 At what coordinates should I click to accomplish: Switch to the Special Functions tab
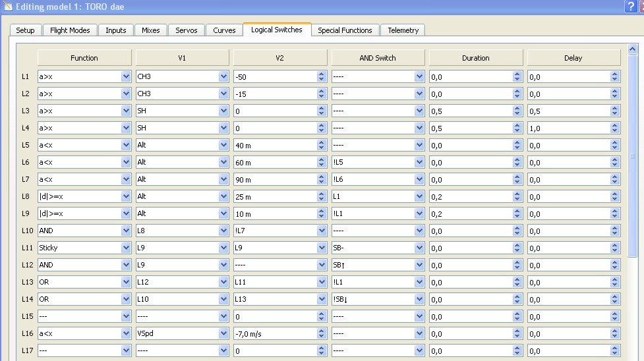point(345,30)
